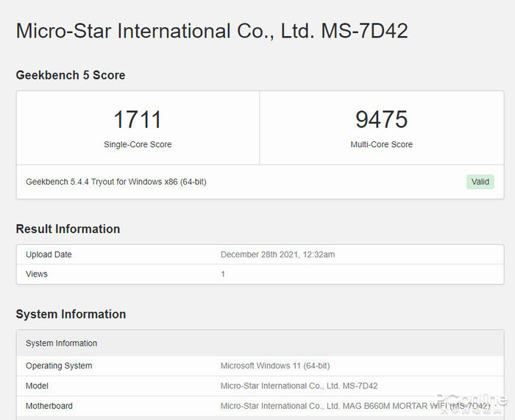This screenshot has width=515, height=420.
Task: Click the Result Information heading
Action: coord(68,229)
